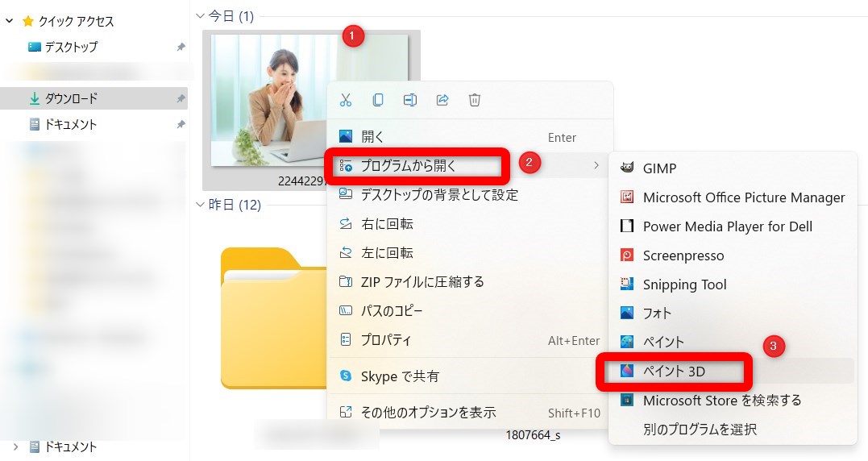
Task: Click the Cut scissors icon
Action: point(346,100)
